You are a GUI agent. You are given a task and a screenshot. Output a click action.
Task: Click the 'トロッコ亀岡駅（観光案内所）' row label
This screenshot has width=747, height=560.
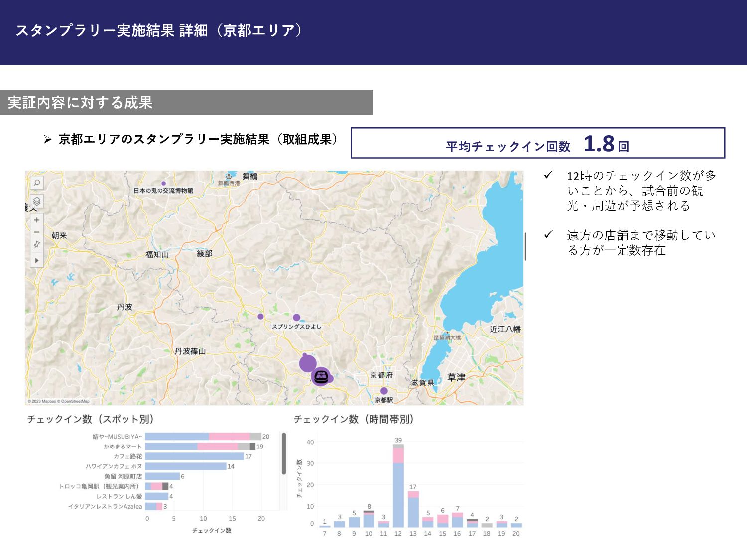pos(101,486)
